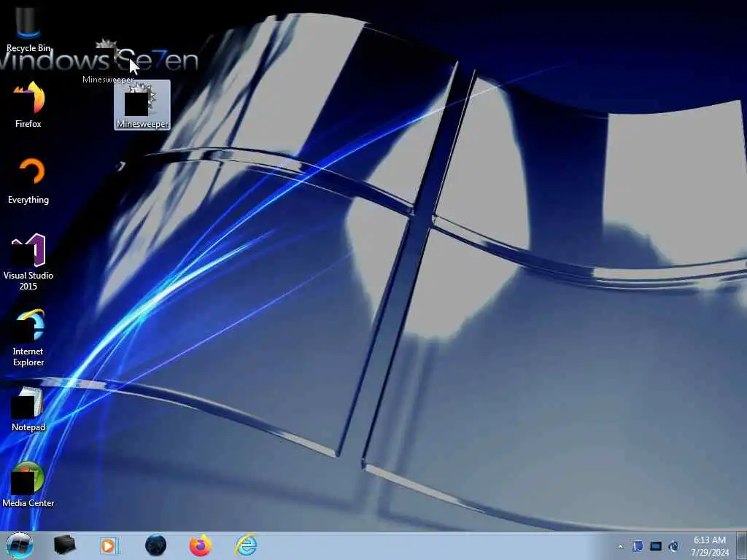Screen dimensions: 747x560
Task: Select the Firefox desktop shortcut
Action: pyautogui.click(x=28, y=105)
